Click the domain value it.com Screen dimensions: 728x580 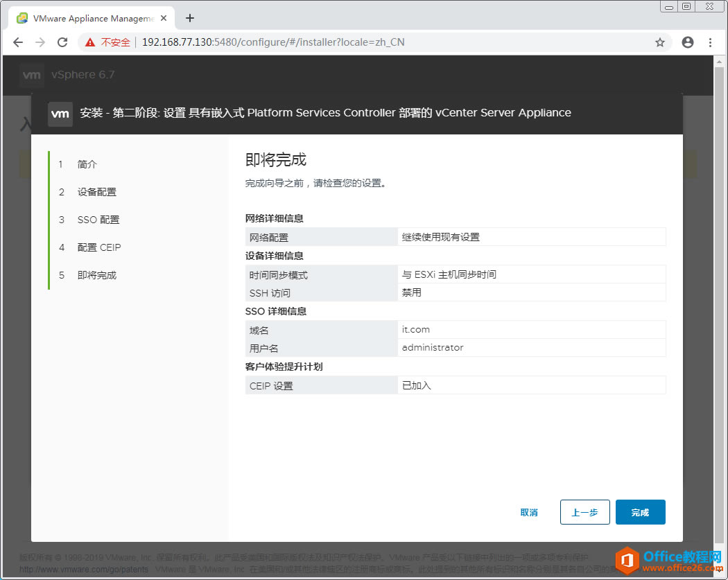(x=415, y=329)
